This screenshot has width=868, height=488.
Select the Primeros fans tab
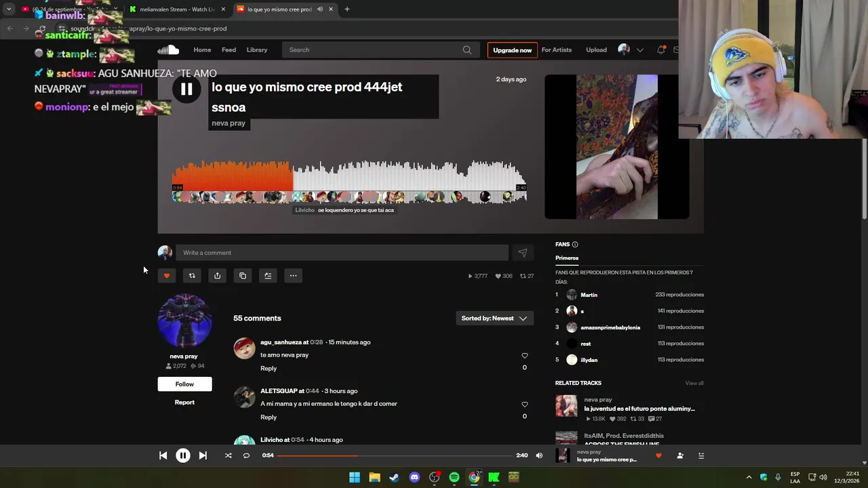[567, 258]
